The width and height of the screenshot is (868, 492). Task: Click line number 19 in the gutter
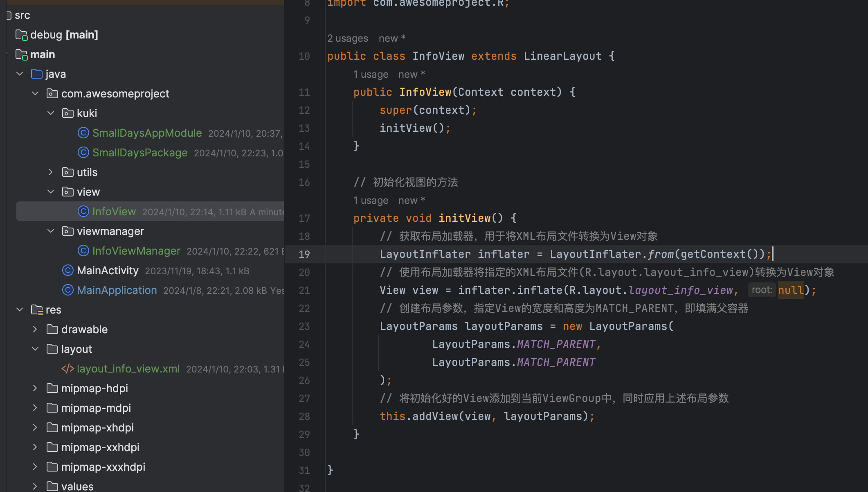(x=304, y=254)
